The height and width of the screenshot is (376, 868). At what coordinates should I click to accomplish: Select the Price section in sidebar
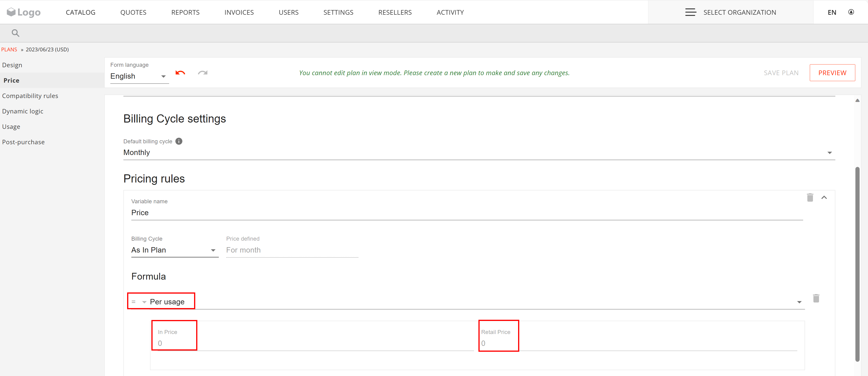click(52, 80)
